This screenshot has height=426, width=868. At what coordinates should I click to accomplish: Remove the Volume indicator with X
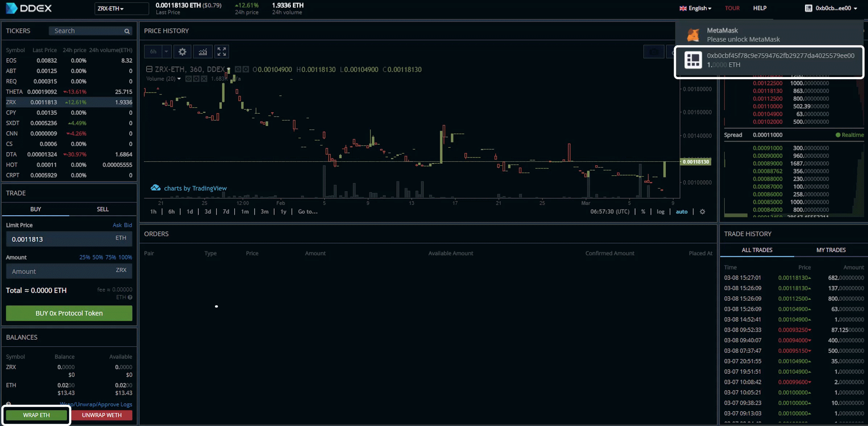tap(204, 79)
